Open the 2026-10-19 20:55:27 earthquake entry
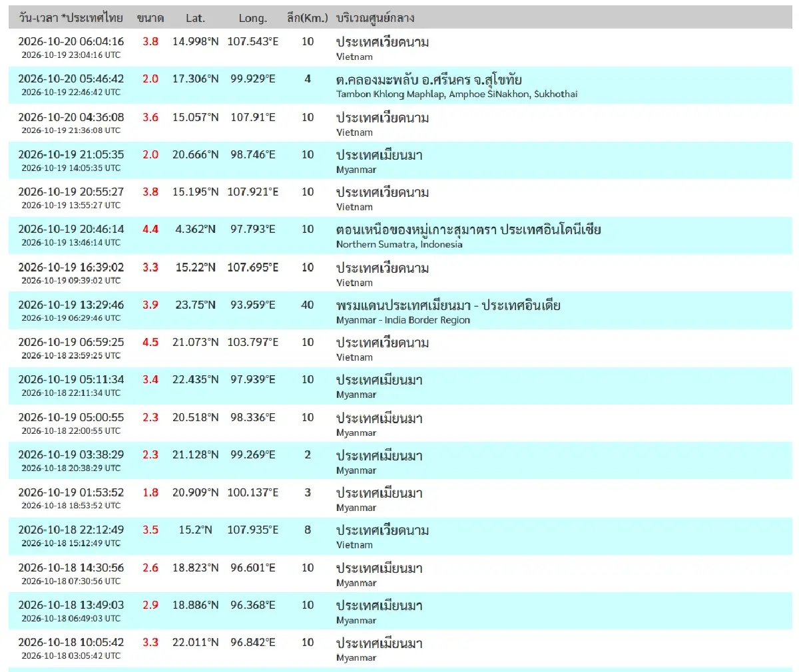 (x=400, y=198)
